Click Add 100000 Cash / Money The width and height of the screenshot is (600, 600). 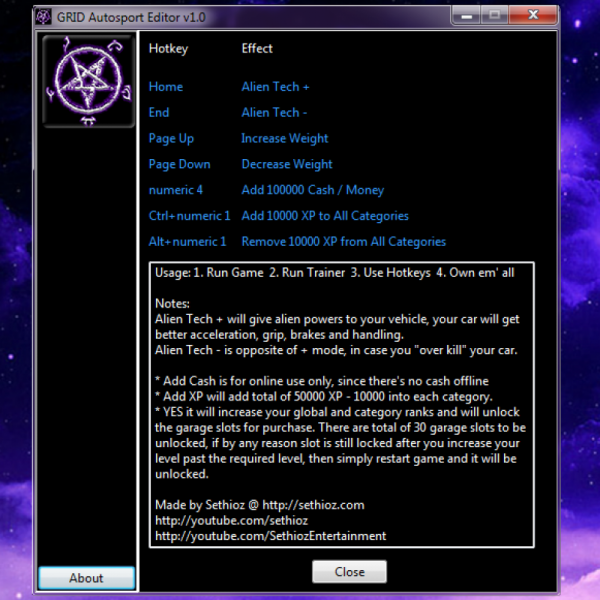click(x=313, y=190)
